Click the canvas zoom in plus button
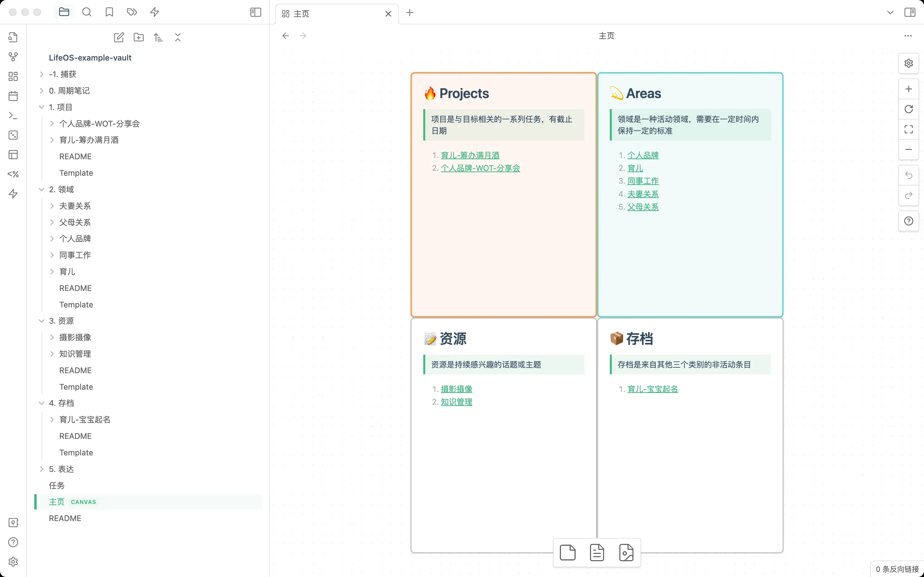924x577 pixels. [908, 89]
